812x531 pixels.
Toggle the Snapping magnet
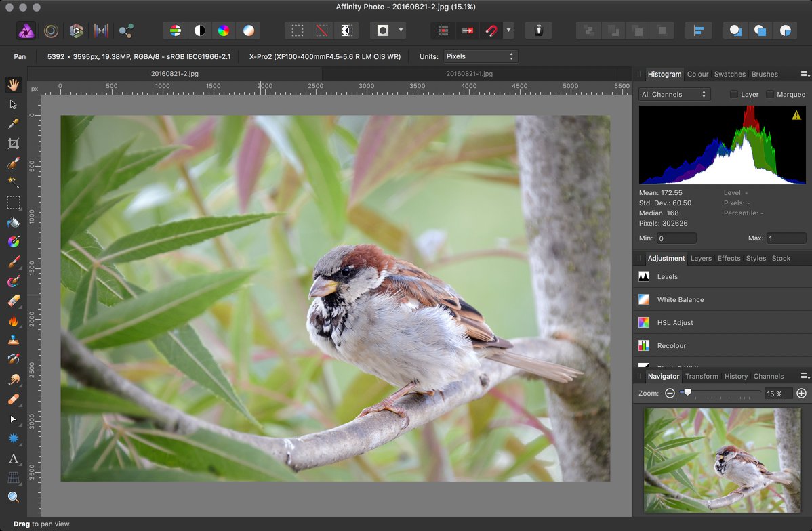click(x=491, y=30)
